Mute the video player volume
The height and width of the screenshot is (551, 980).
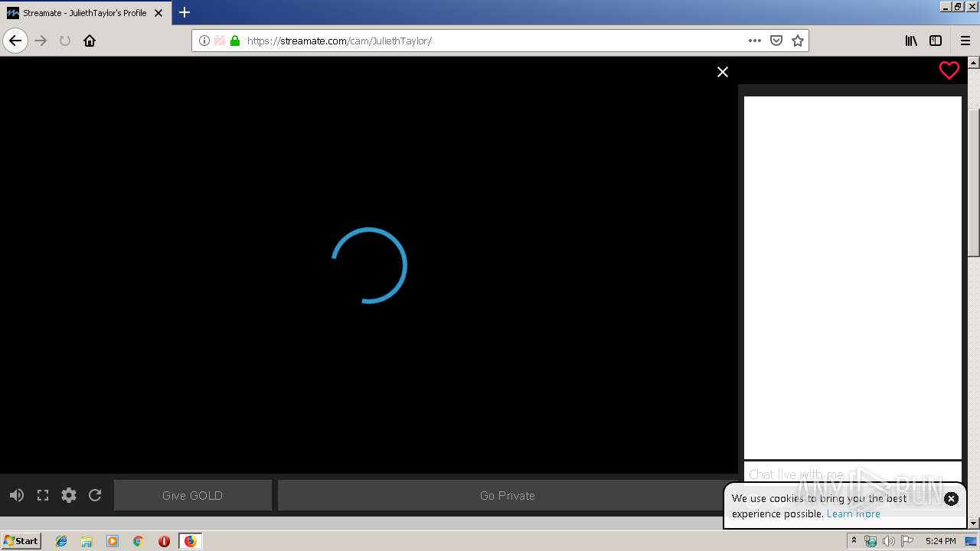coord(17,495)
